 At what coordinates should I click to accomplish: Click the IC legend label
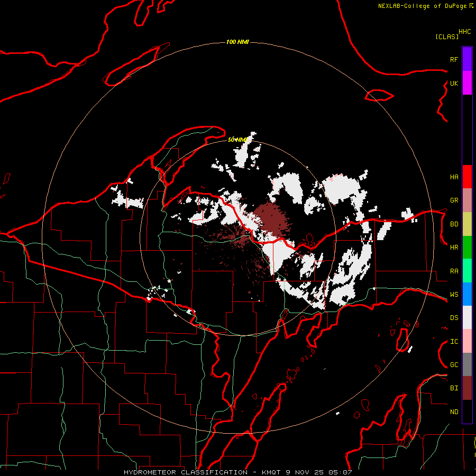coord(454,342)
